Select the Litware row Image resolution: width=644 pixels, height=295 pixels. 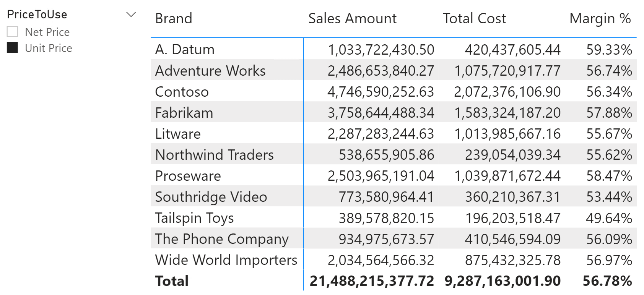click(178, 134)
